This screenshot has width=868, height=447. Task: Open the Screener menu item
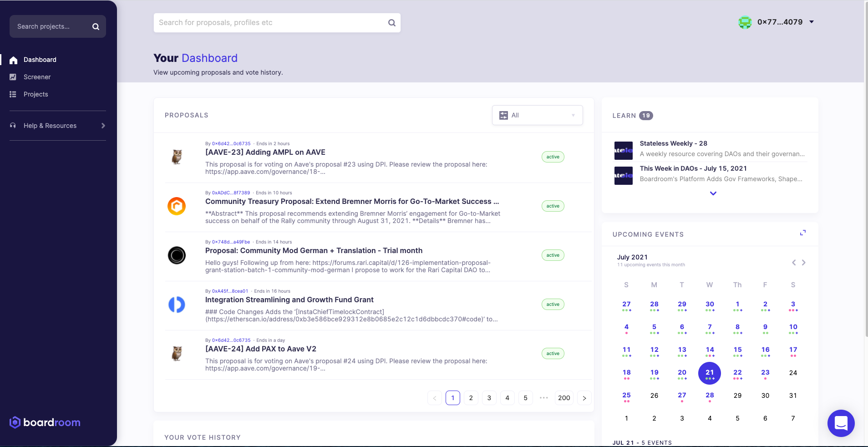pyautogui.click(x=37, y=77)
